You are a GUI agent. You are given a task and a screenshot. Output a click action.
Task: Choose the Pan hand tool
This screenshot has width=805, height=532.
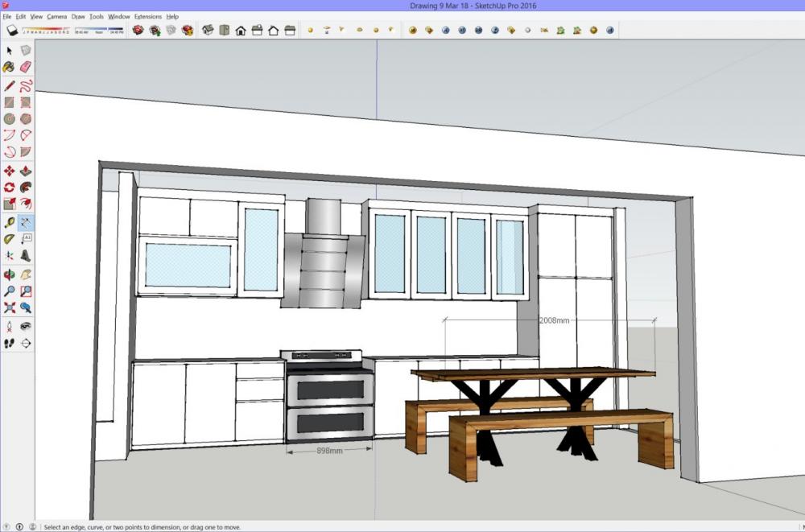click(26, 274)
